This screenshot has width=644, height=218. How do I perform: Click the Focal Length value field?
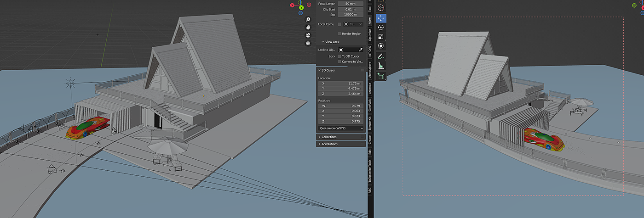[x=351, y=4]
